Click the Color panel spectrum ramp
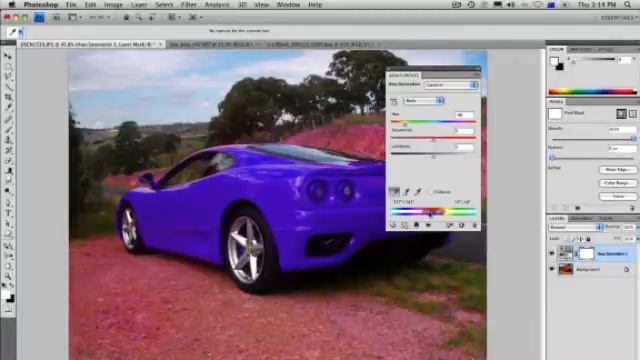 click(593, 92)
